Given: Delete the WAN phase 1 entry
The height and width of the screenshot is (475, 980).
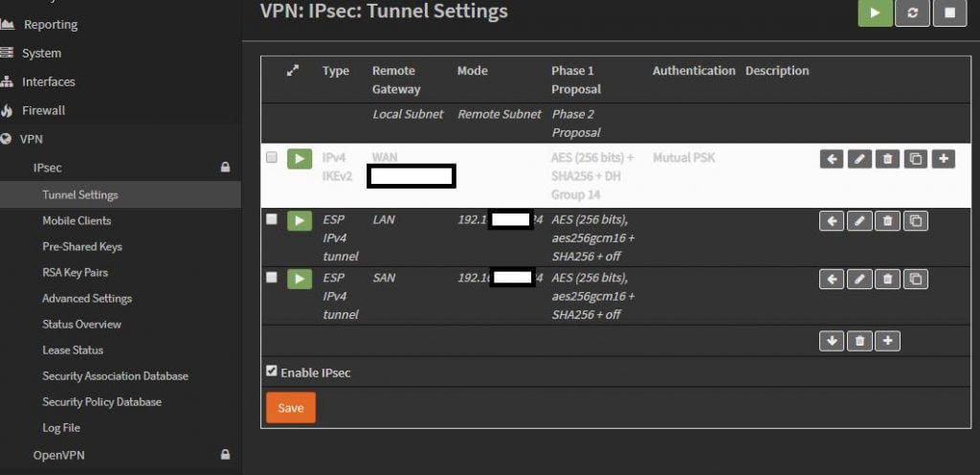Looking at the screenshot, I should 887,159.
